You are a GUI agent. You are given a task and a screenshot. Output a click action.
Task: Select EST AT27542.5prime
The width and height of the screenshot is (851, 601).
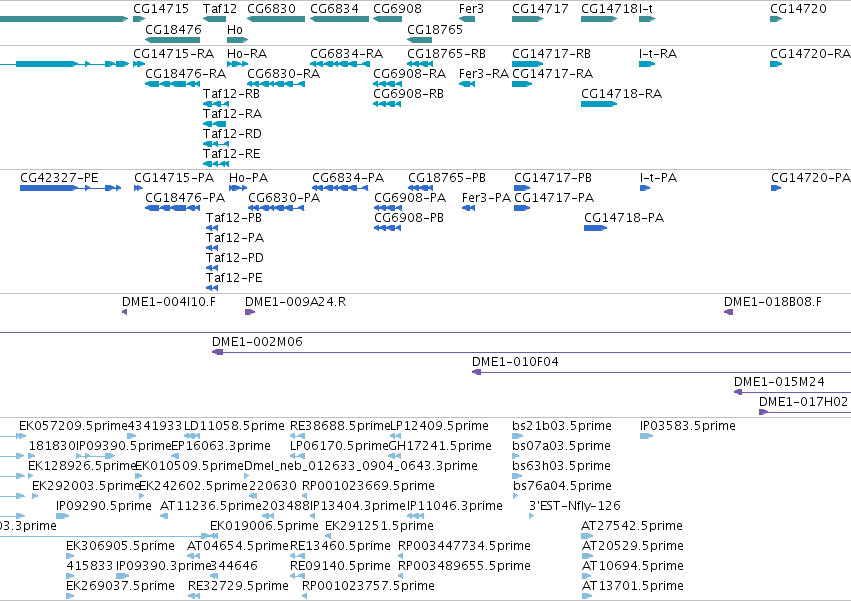tap(632, 526)
